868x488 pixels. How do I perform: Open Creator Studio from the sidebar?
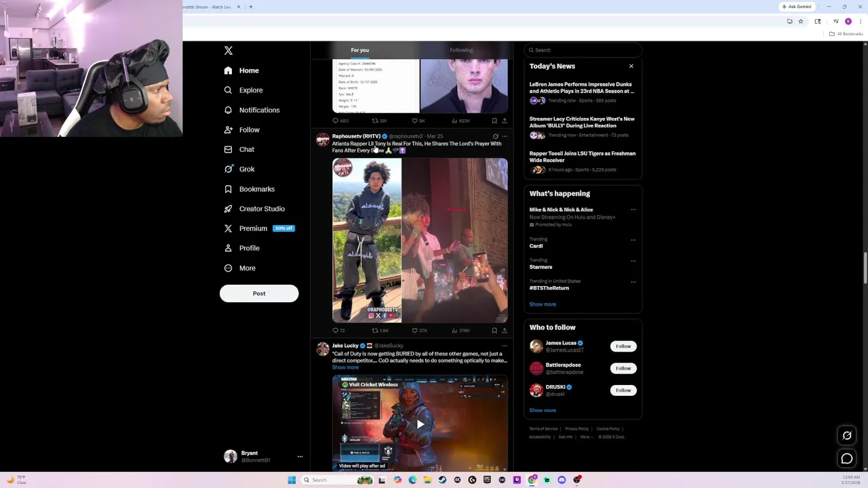coord(254,209)
